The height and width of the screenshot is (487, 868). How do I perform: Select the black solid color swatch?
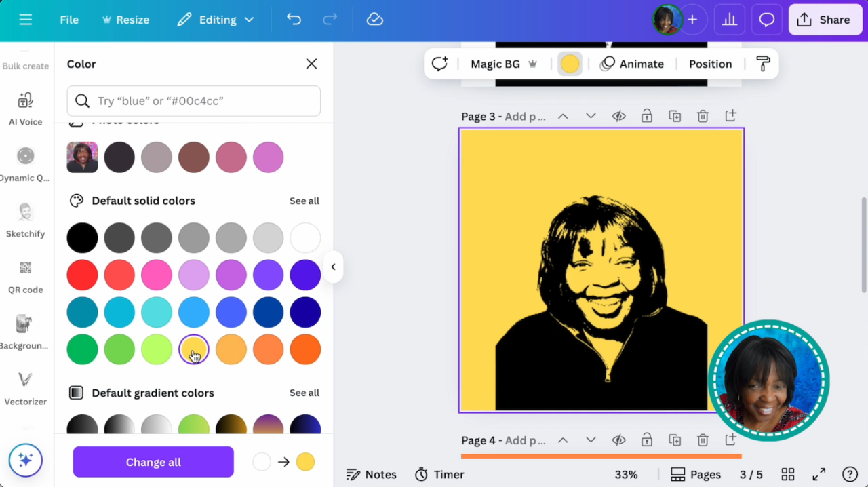(82, 238)
